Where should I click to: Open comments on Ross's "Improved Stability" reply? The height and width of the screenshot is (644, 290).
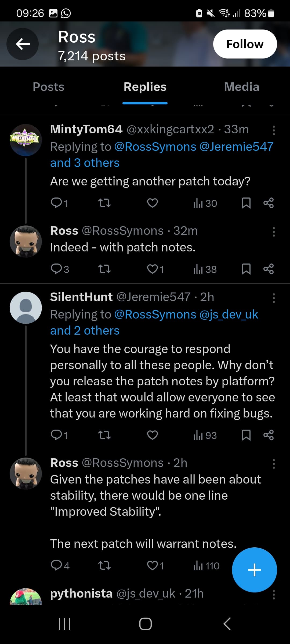pyautogui.click(x=60, y=566)
